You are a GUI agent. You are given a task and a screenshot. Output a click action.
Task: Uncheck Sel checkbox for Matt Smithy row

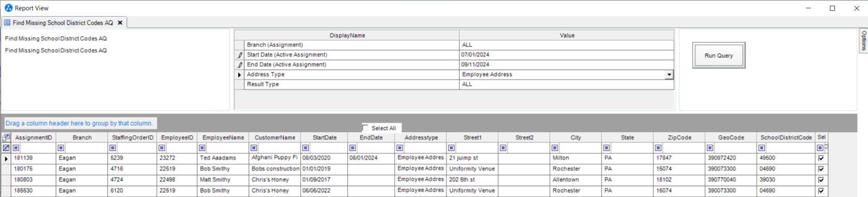(x=821, y=180)
